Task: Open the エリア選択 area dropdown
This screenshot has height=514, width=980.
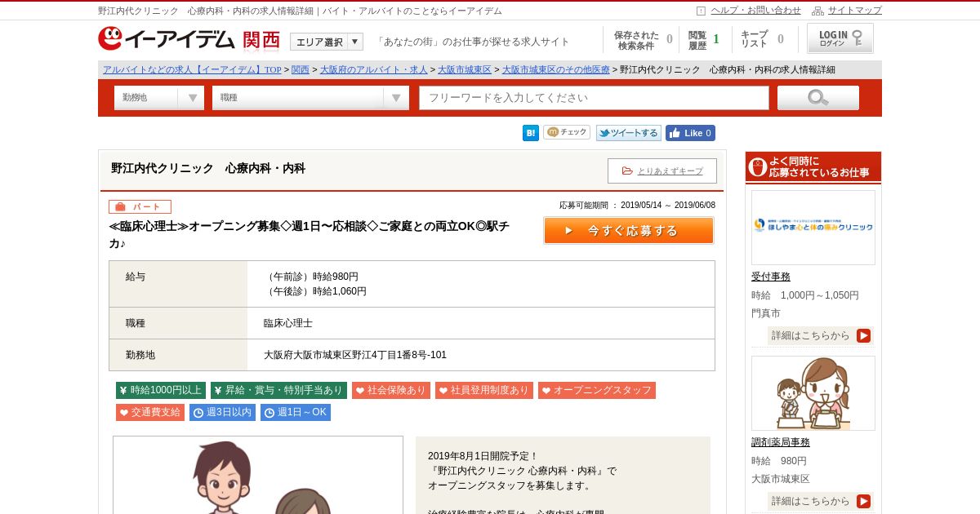Action: (x=327, y=42)
